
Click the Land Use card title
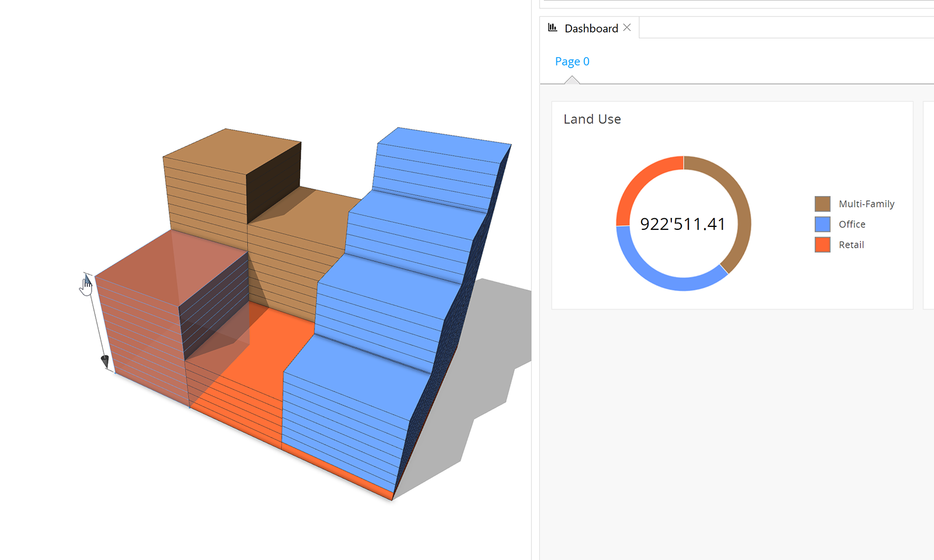click(592, 119)
